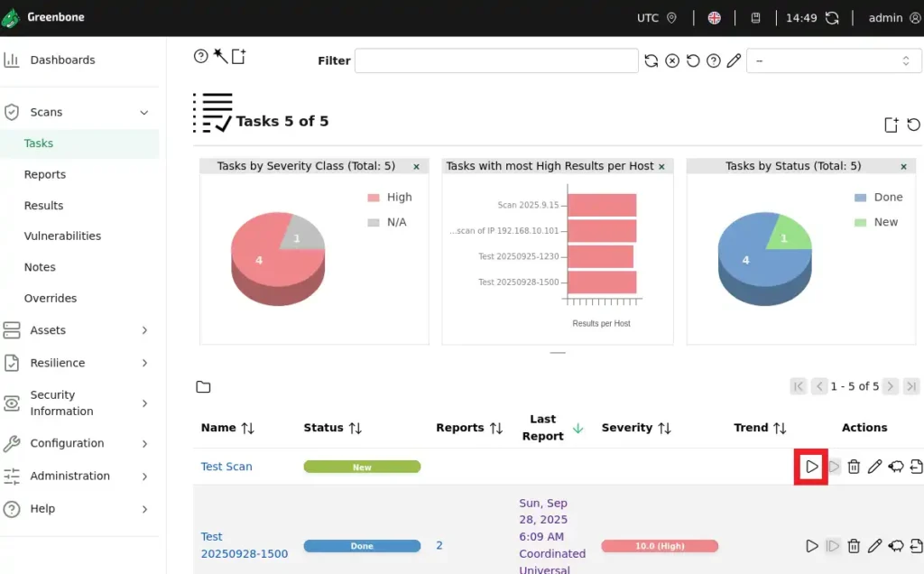Open Vulnerabilities page from sidebar
Screen dimensions: 924x574
point(62,236)
